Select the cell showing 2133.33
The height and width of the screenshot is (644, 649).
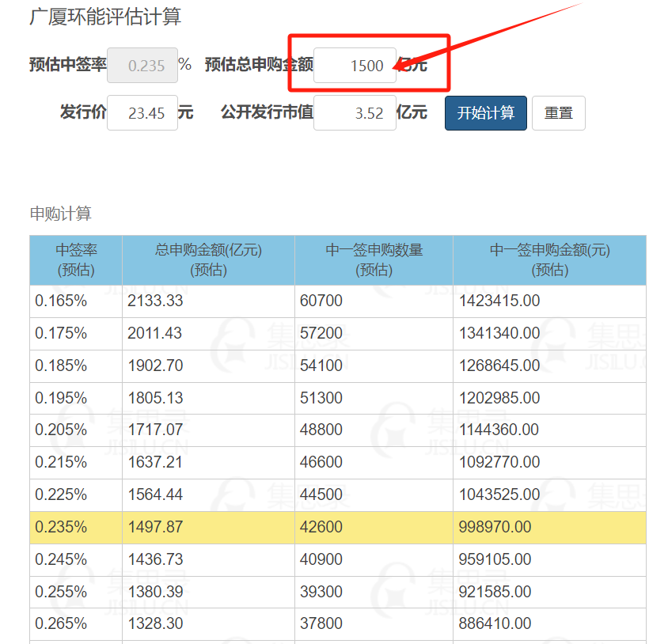[x=208, y=301]
